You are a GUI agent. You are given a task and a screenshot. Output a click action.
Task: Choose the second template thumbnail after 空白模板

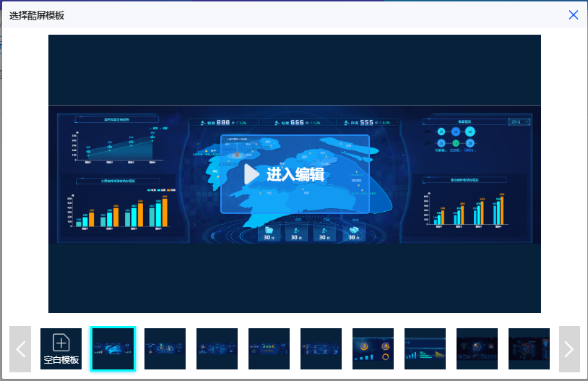(x=165, y=349)
